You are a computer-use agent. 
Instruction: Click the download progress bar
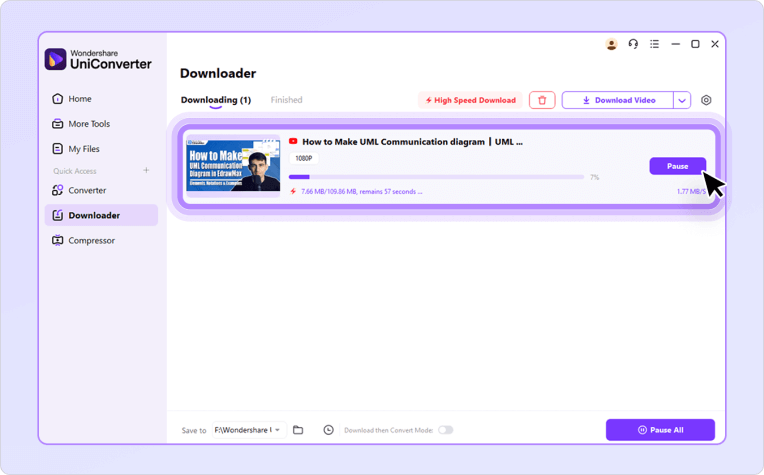click(436, 177)
